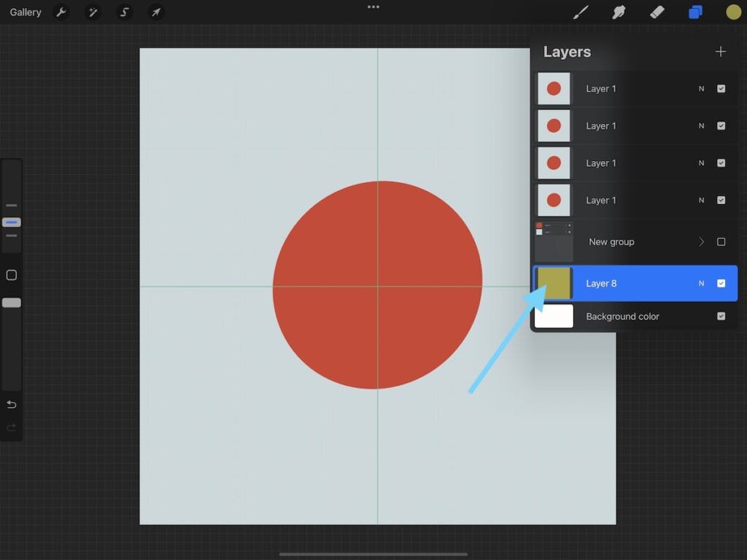
Task: Show the New group via its checkbox
Action: coord(721,242)
